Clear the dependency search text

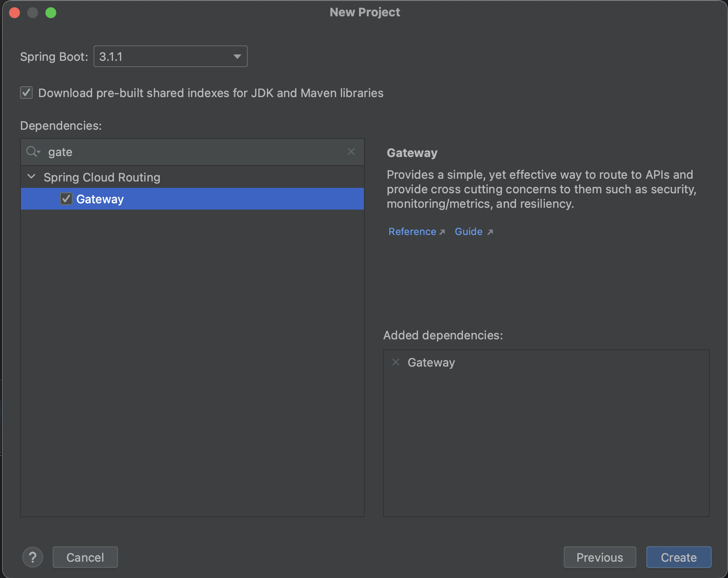click(x=351, y=152)
